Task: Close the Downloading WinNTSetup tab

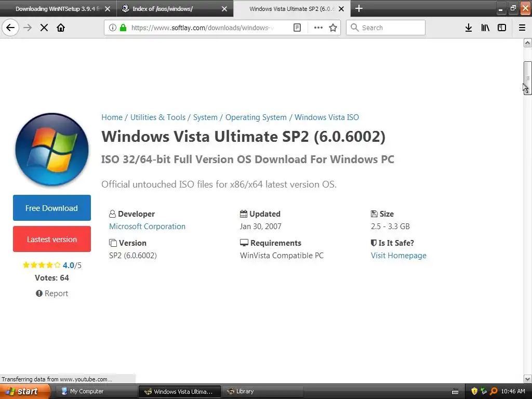Action: point(108,9)
